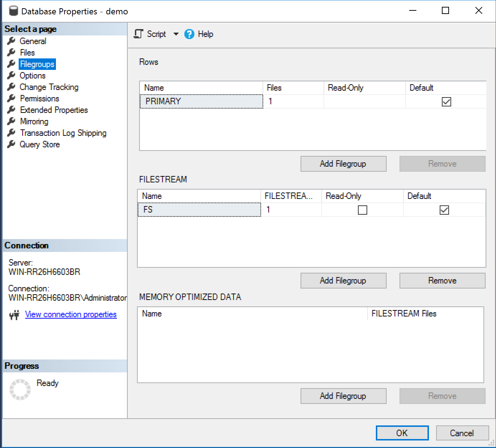
Task: Select the PRIMARY name cell
Action: click(202, 101)
